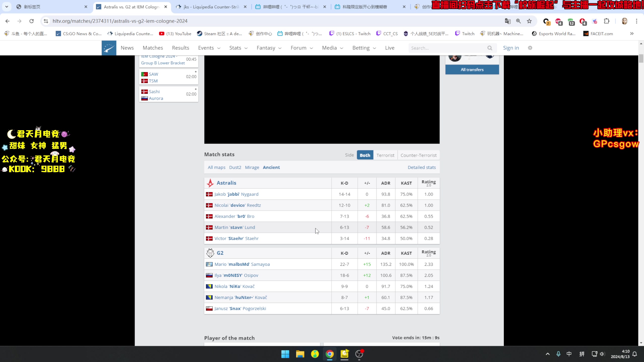Open the Results menu item
This screenshot has height=362, width=644.
click(x=180, y=48)
